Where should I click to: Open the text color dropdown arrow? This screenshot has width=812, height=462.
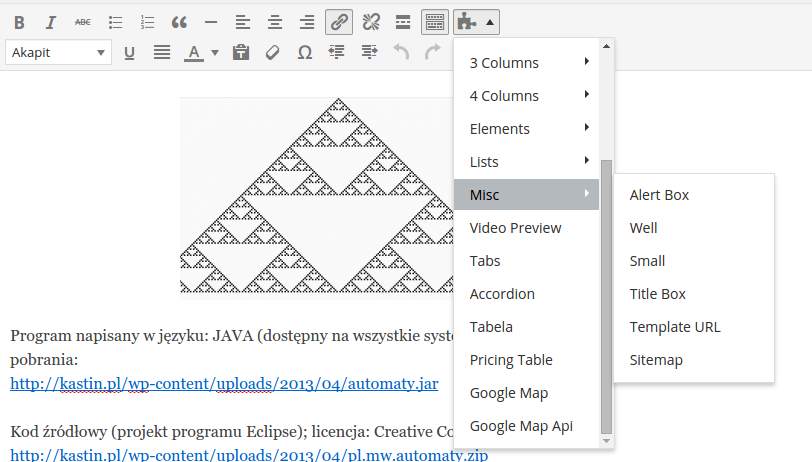point(215,52)
